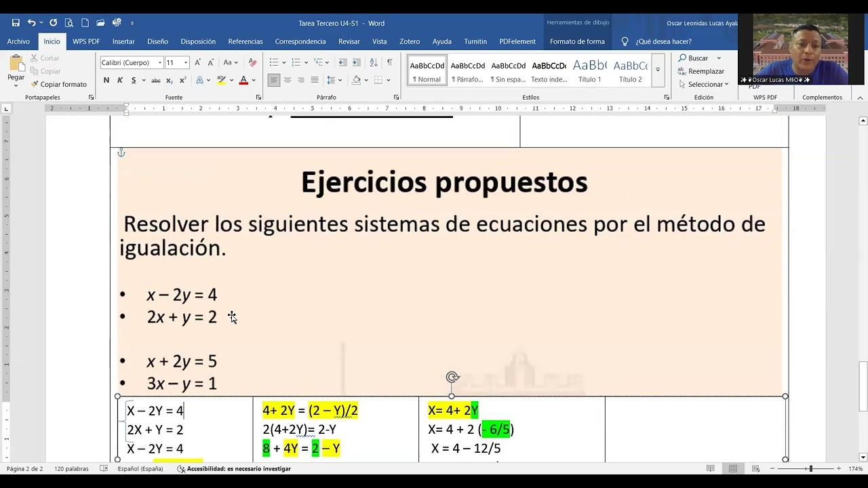Redo the last action
The image size is (868, 488).
pyautogui.click(x=54, y=23)
